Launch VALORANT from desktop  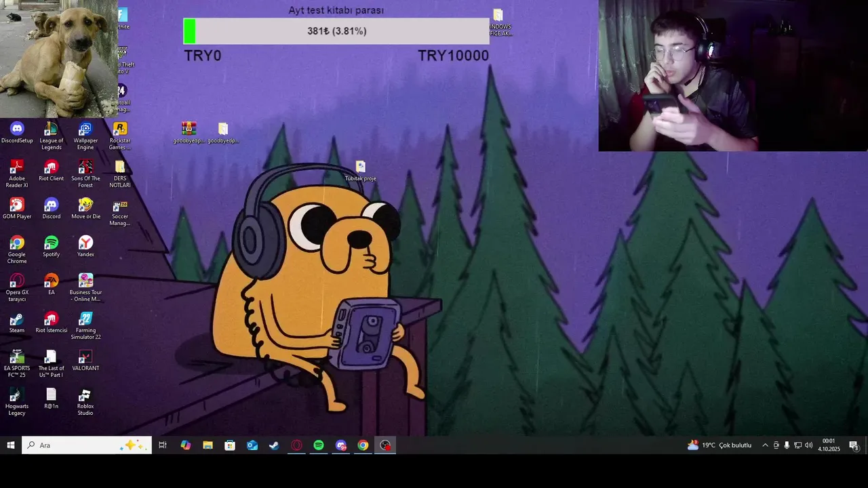click(x=85, y=360)
